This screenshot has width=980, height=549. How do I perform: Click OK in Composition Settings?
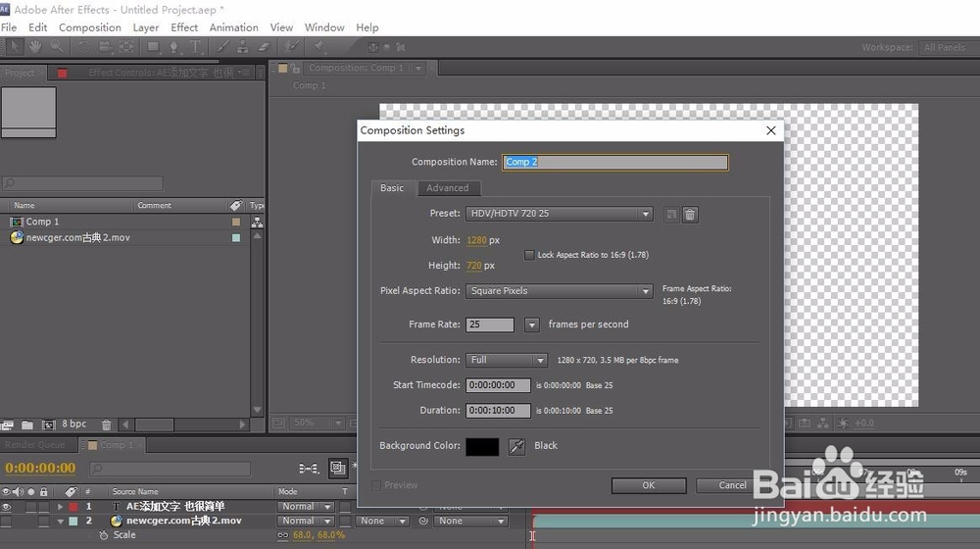(x=649, y=485)
